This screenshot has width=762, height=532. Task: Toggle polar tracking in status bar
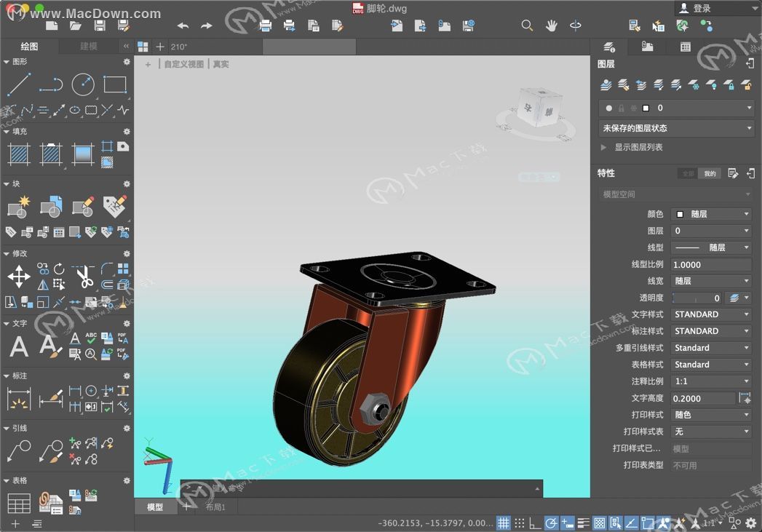pos(551,523)
